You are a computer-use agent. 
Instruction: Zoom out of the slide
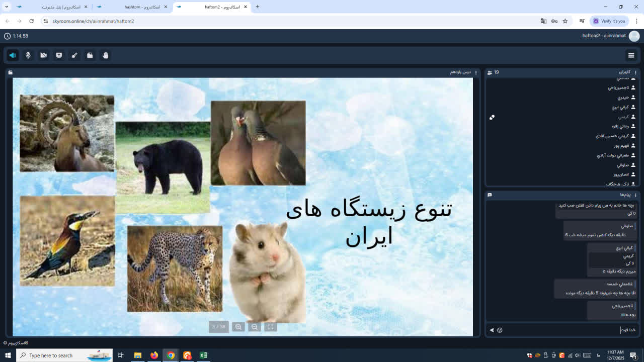[255, 327]
